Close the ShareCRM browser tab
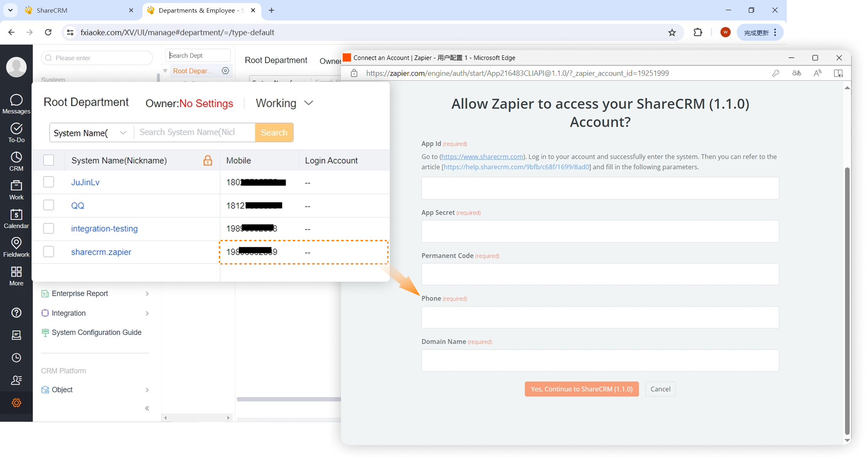The height and width of the screenshot is (461, 868). (131, 10)
